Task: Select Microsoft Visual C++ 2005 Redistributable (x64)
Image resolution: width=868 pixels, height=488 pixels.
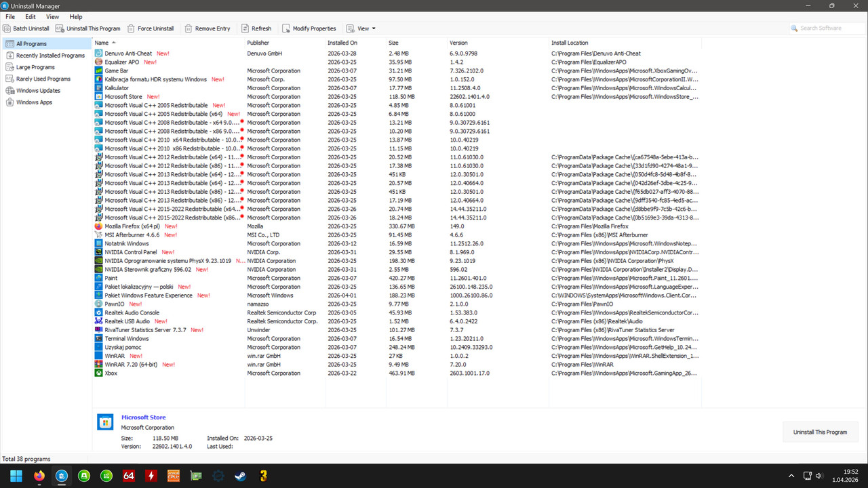Action: point(397,114)
